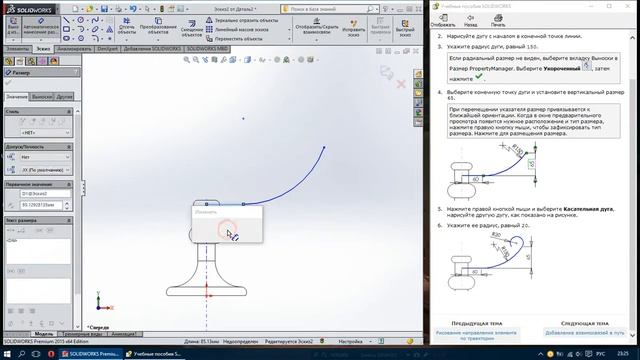
Task: Collapse the Первичное значение section
Action: pos(69,184)
